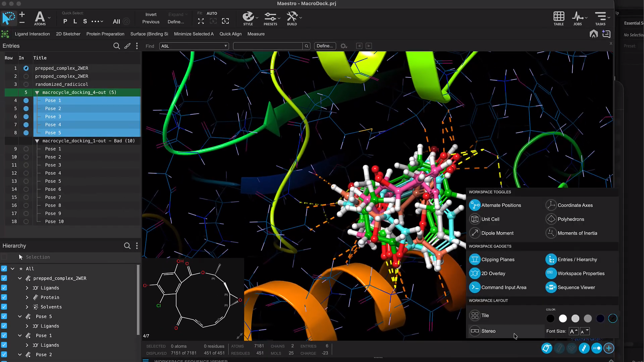
Task: Go to previous Find match
Action: pyautogui.click(x=359, y=46)
